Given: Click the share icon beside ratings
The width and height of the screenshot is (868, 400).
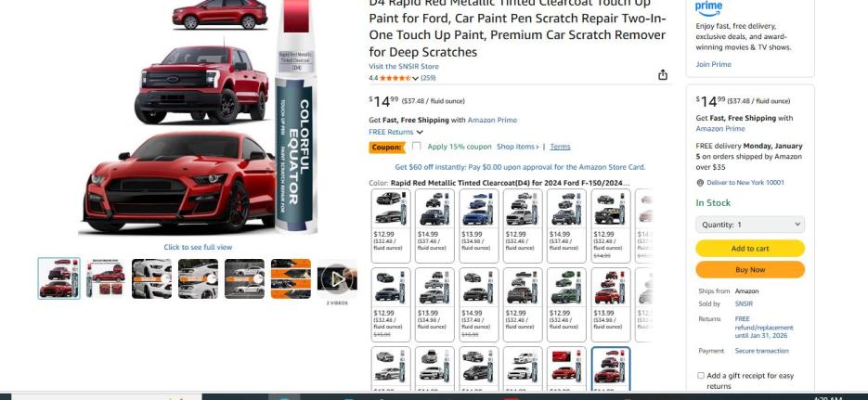Looking at the screenshot, I should pyautogui.click(x=663, y=75).
